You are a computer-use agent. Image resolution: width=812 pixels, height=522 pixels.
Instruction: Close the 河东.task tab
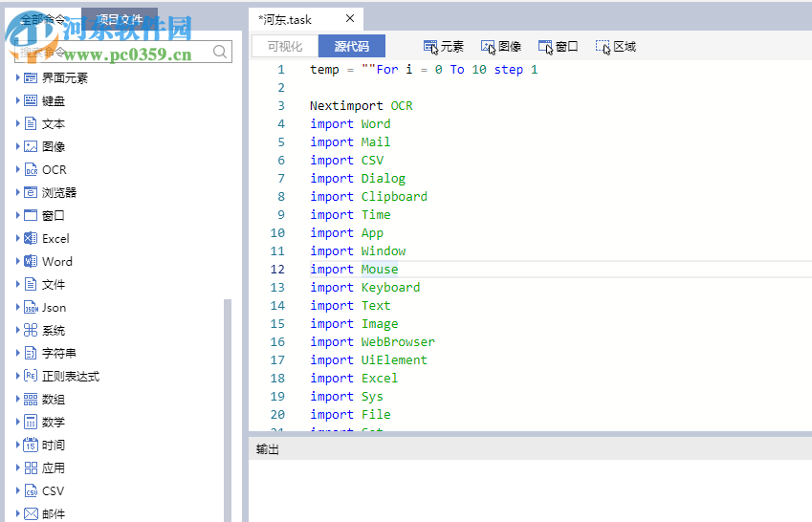tap(350, 19)
